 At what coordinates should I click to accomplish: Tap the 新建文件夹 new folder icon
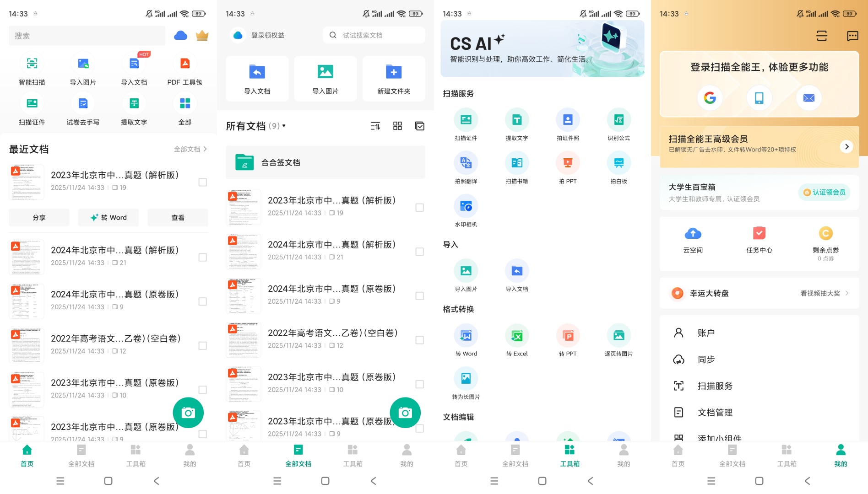393,72
